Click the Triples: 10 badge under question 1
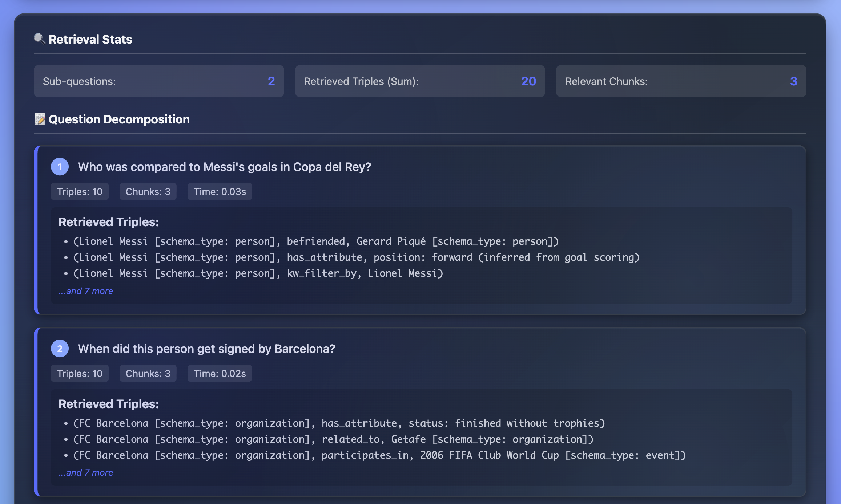 [80, 191]
